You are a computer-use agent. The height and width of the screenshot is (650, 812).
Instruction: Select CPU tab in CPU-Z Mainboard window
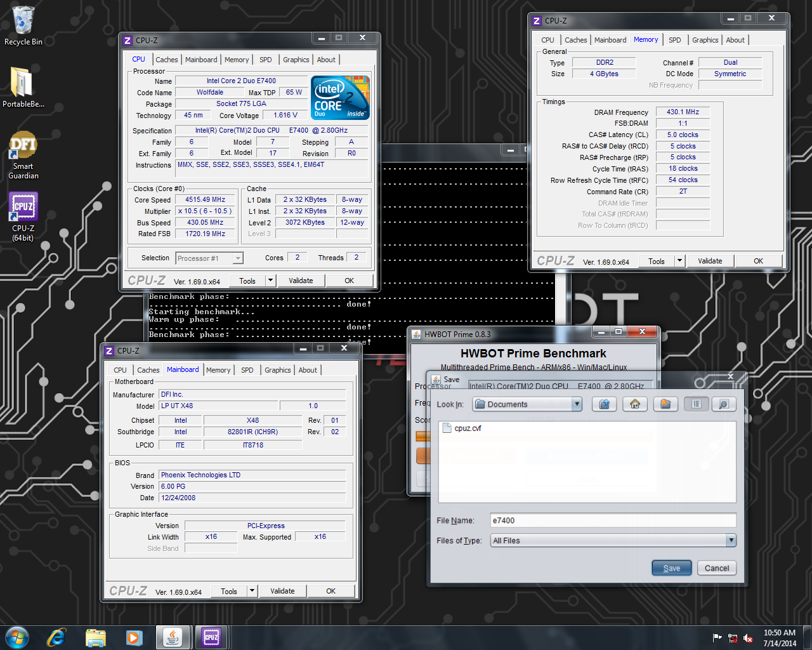(x=121, y=370)
